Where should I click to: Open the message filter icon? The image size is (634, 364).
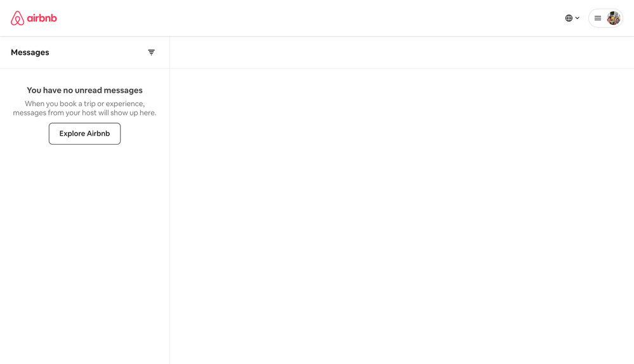click(151, 53)
